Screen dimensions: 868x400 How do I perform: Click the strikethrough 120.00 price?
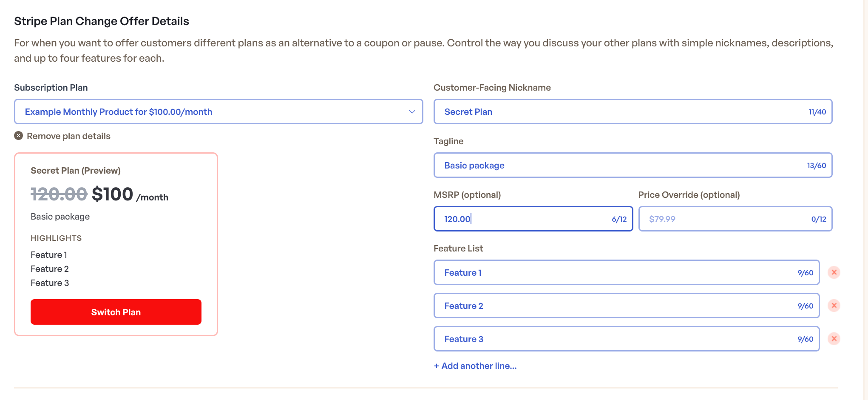click(59, 194)
